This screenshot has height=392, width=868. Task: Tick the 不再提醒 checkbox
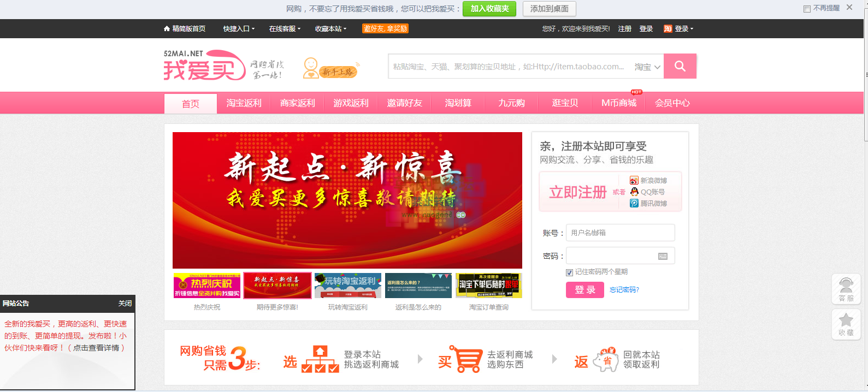[x=807, y=9]
